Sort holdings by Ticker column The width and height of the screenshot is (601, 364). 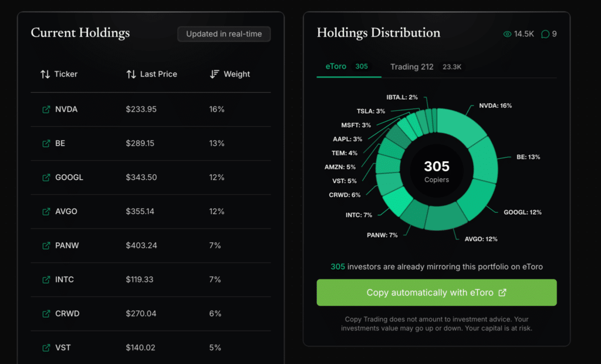coord(59,74)
